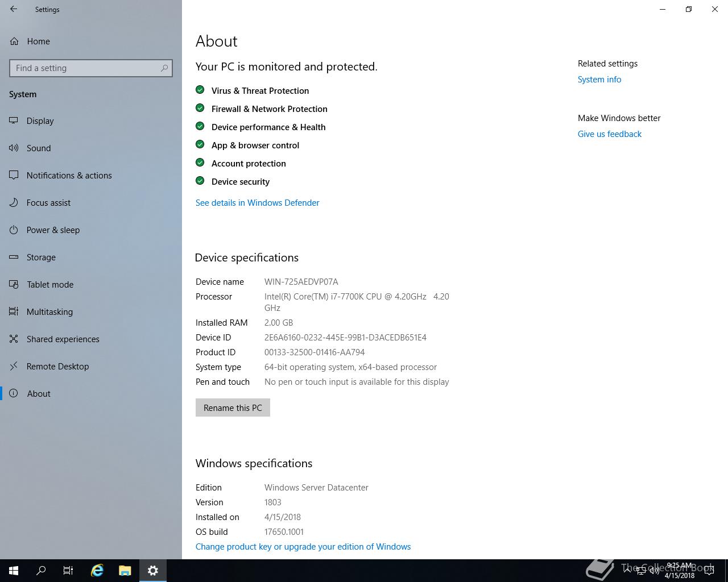Click green check beside Account protection
Image resolution: width=728 pixels, height=582 pixels.
click(x=200, y=163)
